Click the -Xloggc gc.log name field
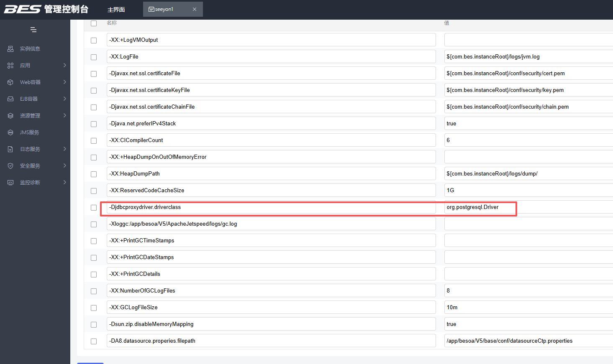Image resolution: width=613 pixels, height=364 pixels. [271, 224]
